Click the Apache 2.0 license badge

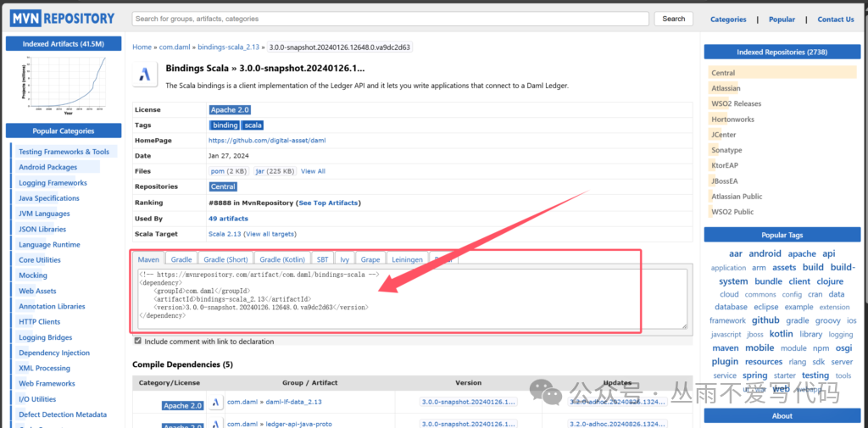coord(230,109)
